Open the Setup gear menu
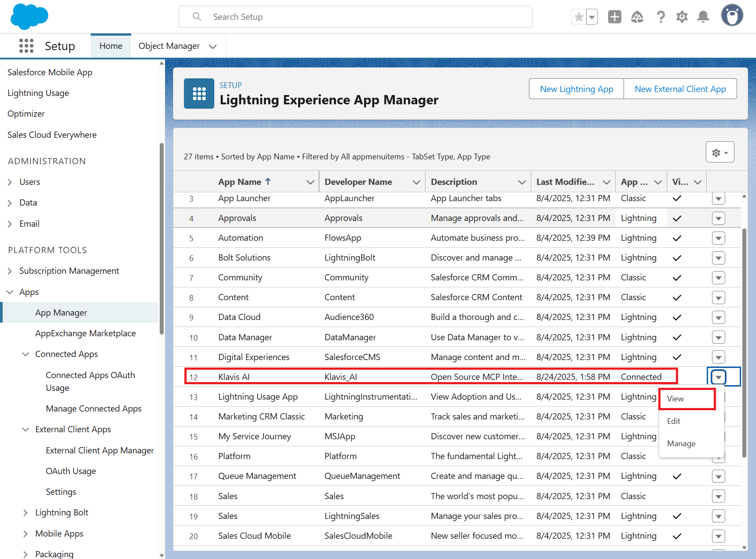The image size is (756, 559). pyautogui.click(x=682, y=17)
